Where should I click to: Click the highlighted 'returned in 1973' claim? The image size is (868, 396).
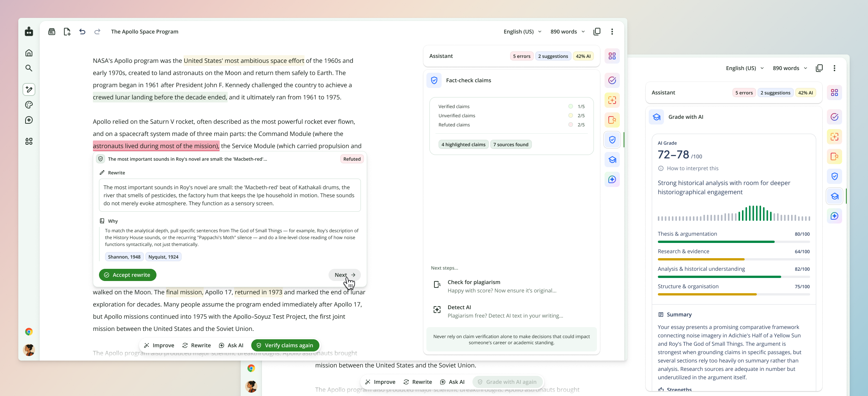[x=258, y=292]
